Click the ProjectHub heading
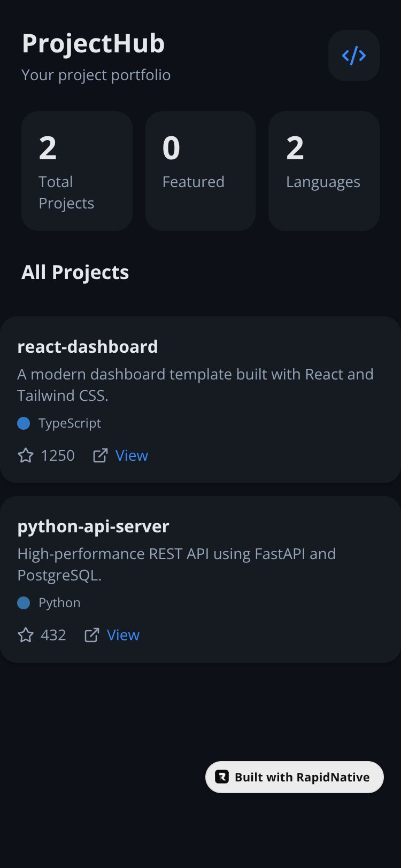The image size is (401, 868). 93,43
